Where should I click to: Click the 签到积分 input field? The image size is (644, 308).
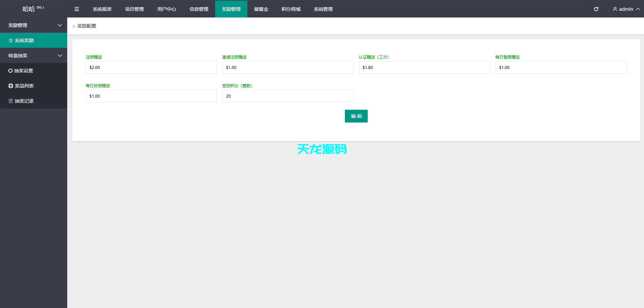pos(288,96)
